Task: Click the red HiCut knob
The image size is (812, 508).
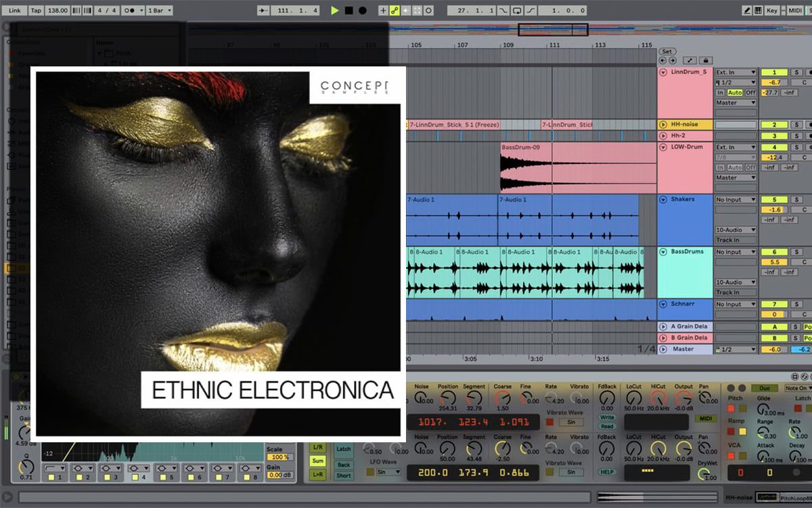Action: [x=658, y=399]
